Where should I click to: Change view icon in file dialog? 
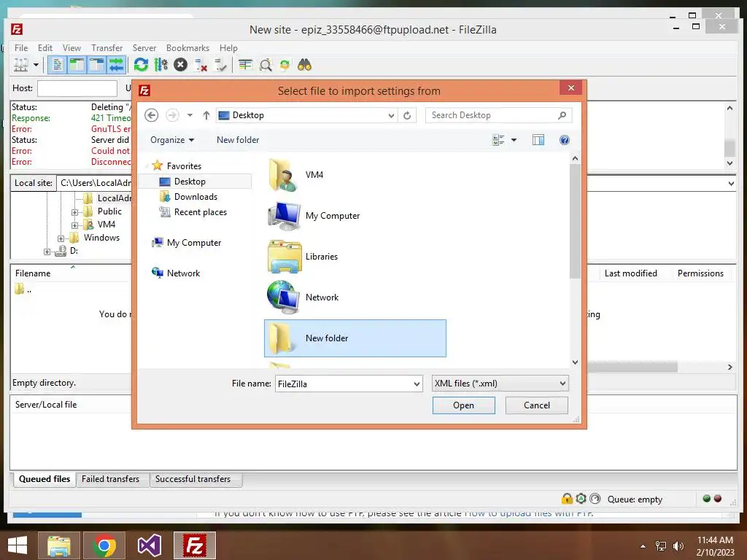tap(498, 140)
